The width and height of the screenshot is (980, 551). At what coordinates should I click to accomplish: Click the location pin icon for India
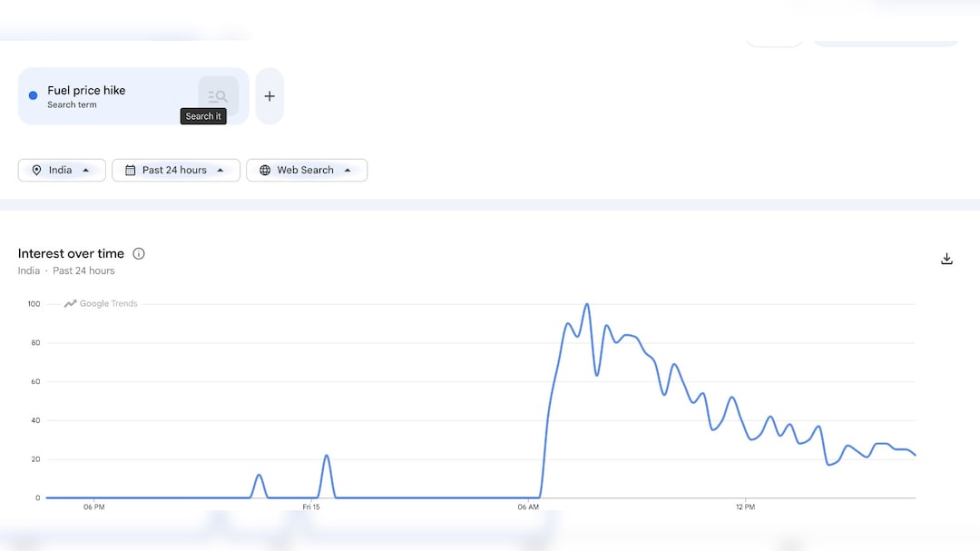click(x=37, y=170)
